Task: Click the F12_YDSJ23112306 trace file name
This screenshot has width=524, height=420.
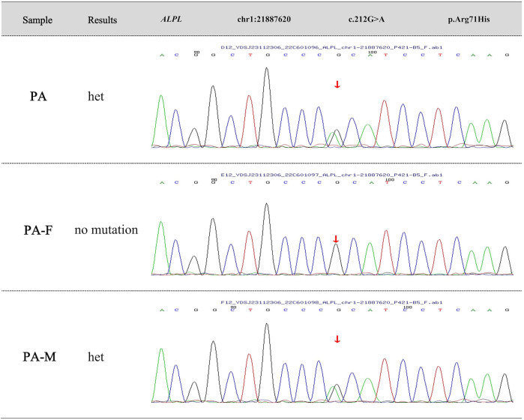Action: (331, 302)
